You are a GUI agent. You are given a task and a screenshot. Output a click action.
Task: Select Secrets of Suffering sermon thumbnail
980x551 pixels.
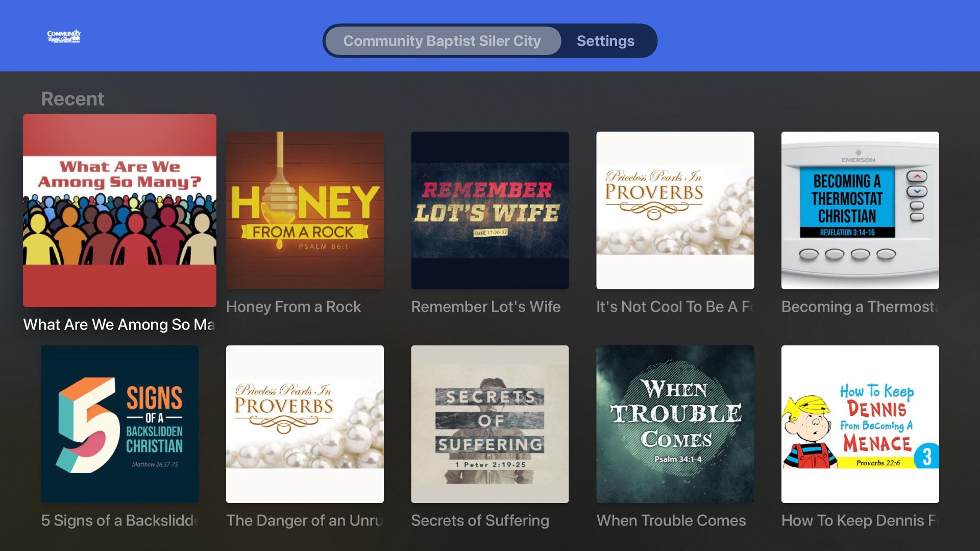[x=490, y=424]
